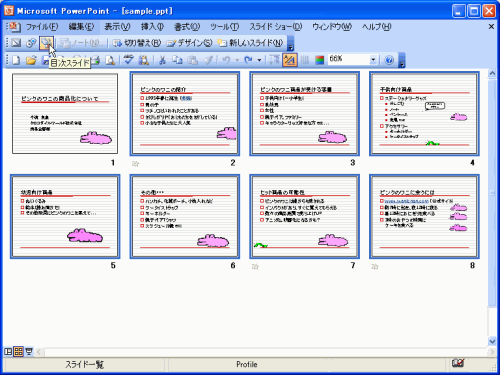The image size is (500, 375).
Task: Click the Color/Grayscale icon
Action: tap(320, 60)
